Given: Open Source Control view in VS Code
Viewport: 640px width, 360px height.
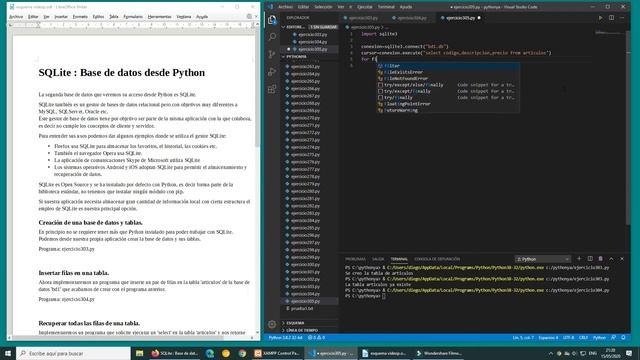Looking at the screenshot, I should click(x=272, y=54).
